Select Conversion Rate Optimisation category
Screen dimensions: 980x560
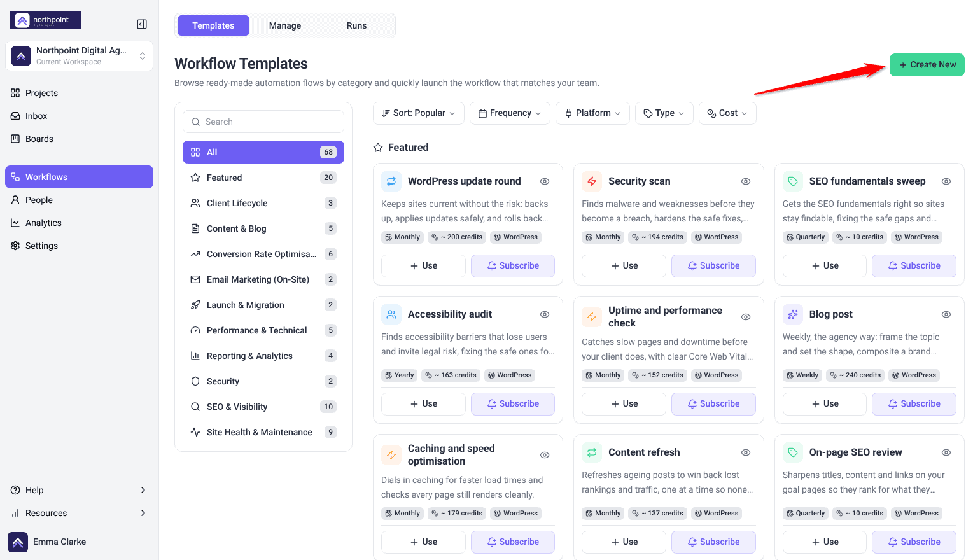click(x=263, y=254)
